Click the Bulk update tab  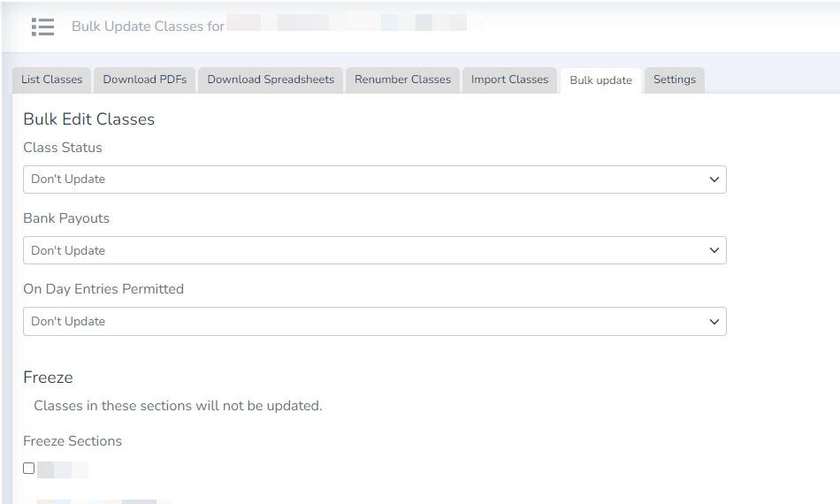click(600, 80)
